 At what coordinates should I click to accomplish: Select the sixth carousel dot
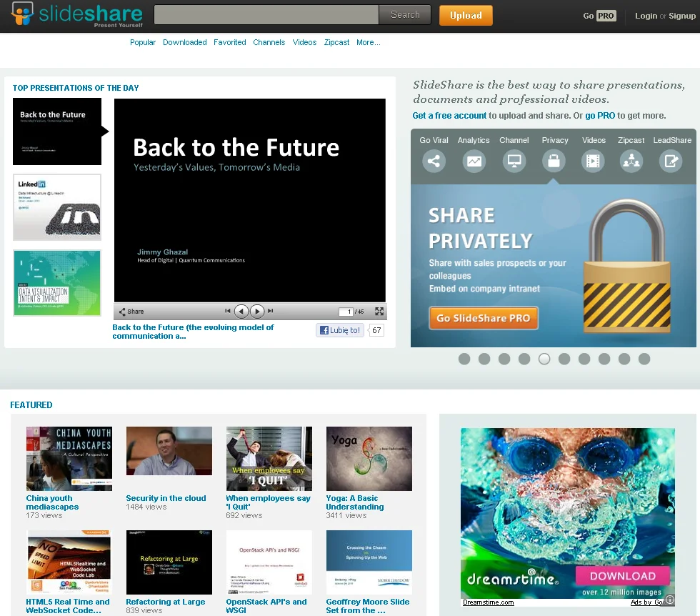click(x=564, y=359)
